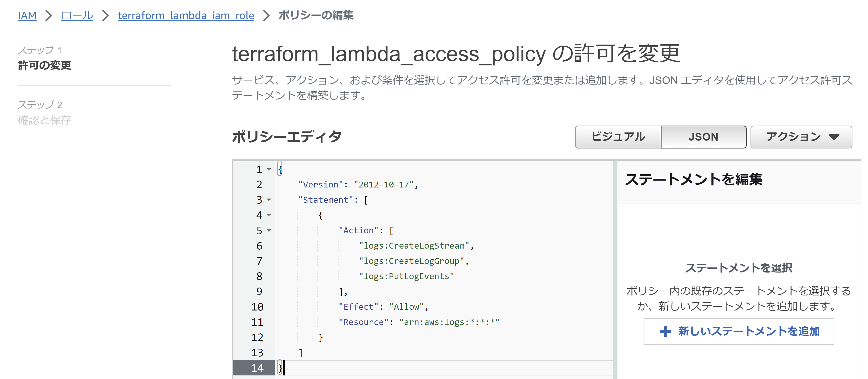The height and width of the screenshot is (379, 868).
Task: Open the アクション dropdown menu
Action: tap(801, 137)
